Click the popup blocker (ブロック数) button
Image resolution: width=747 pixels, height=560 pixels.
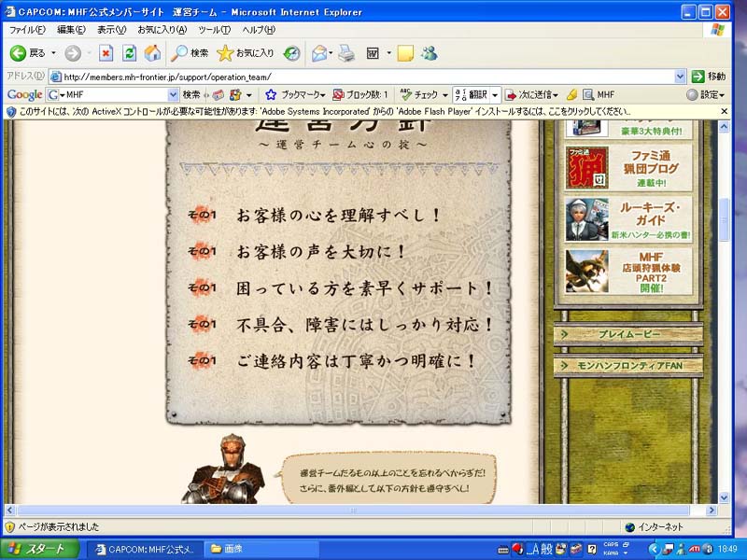360,95
